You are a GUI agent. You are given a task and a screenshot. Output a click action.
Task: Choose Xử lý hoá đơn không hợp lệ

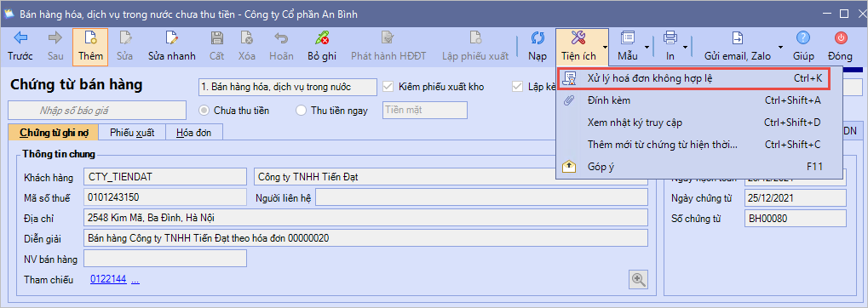tap(694, 79)
